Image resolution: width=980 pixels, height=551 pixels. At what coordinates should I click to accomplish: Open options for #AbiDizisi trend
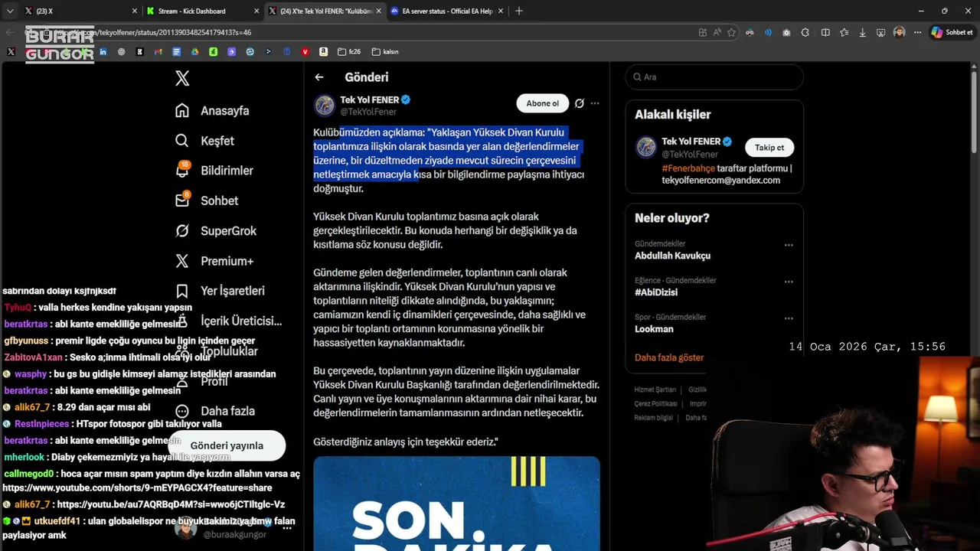(789, 282)
